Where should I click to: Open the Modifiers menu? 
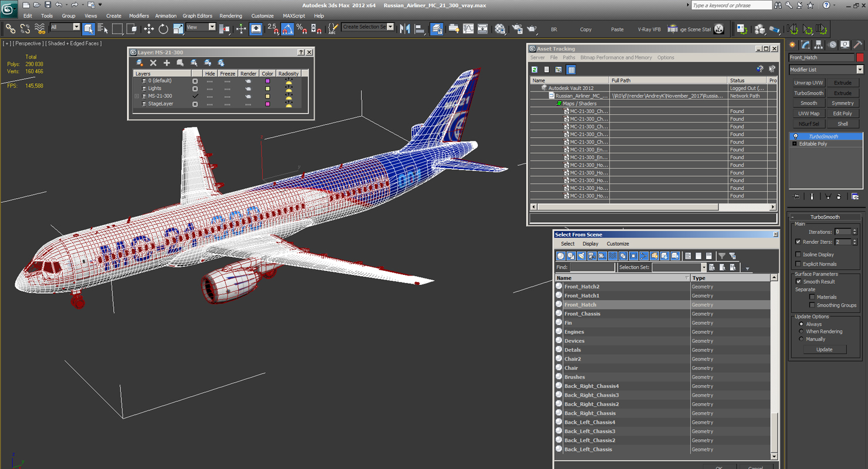[139, 16]
